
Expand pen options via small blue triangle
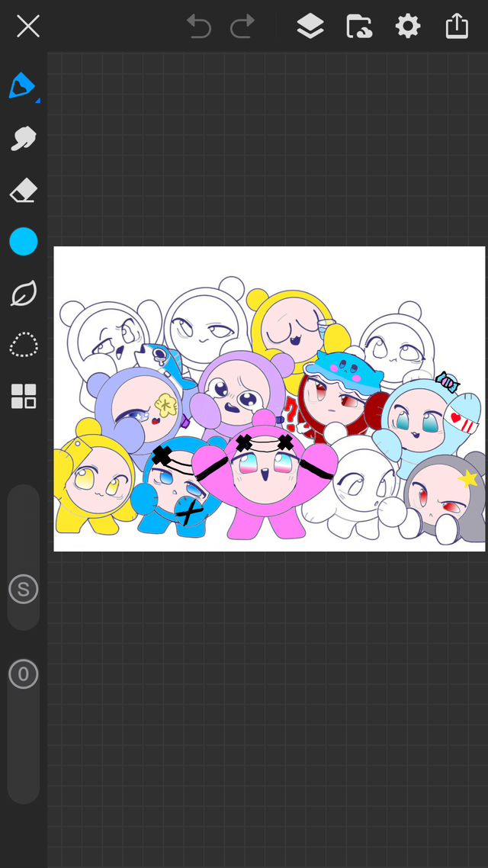click(x=37, y=100)
